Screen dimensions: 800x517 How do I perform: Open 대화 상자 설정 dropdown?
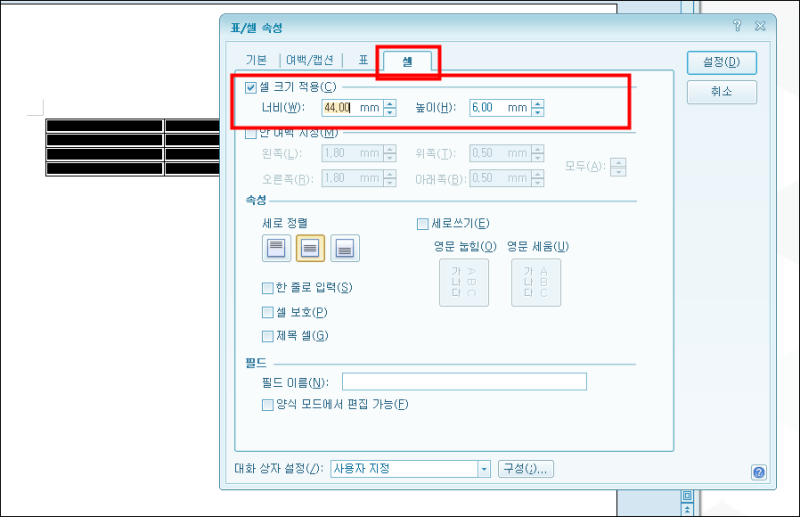[484, 469]
